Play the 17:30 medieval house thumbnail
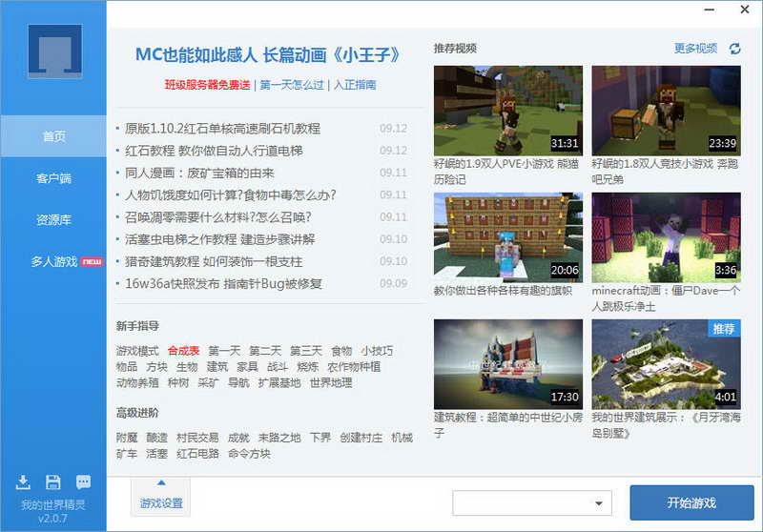The height and width of the screenshot is (532, 763). pyautogui.click(x=508, y=364)
